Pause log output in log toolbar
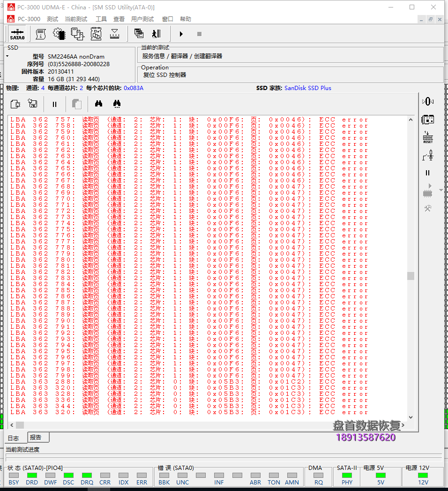 (54, 104)
